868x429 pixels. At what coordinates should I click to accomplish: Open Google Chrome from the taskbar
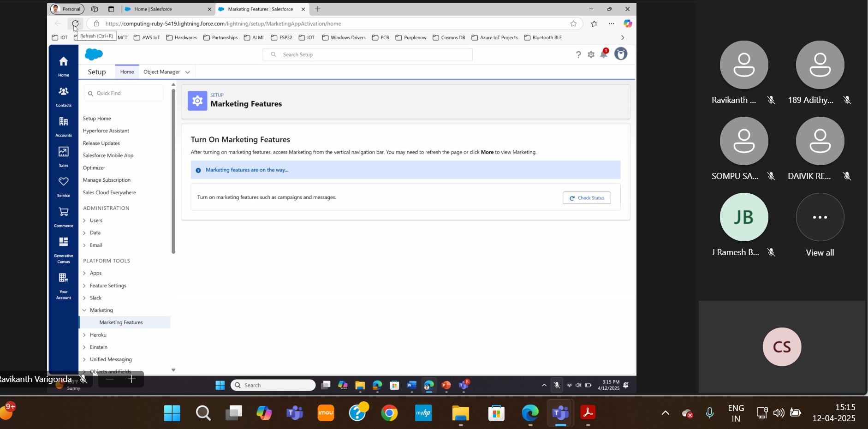click(x=389, y=413)
